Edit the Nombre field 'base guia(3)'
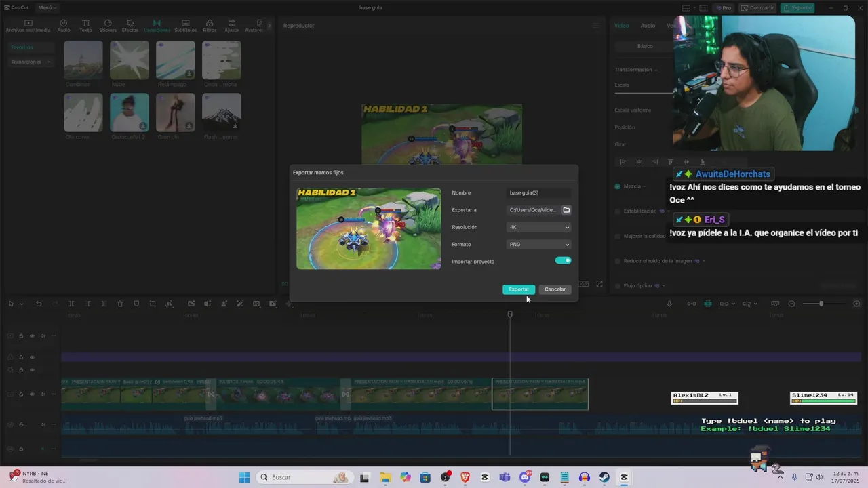This screenshot has width=868, height=488. [x=539, y=193]
